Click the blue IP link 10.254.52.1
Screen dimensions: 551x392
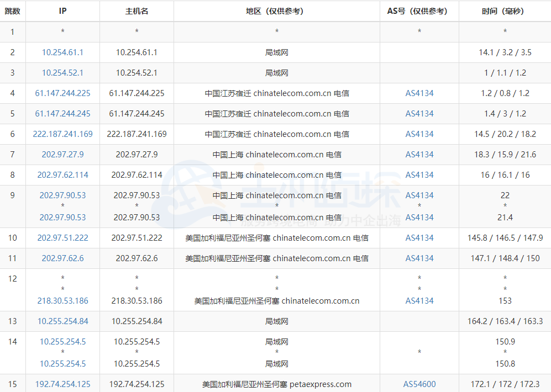[x=62, y=73]
